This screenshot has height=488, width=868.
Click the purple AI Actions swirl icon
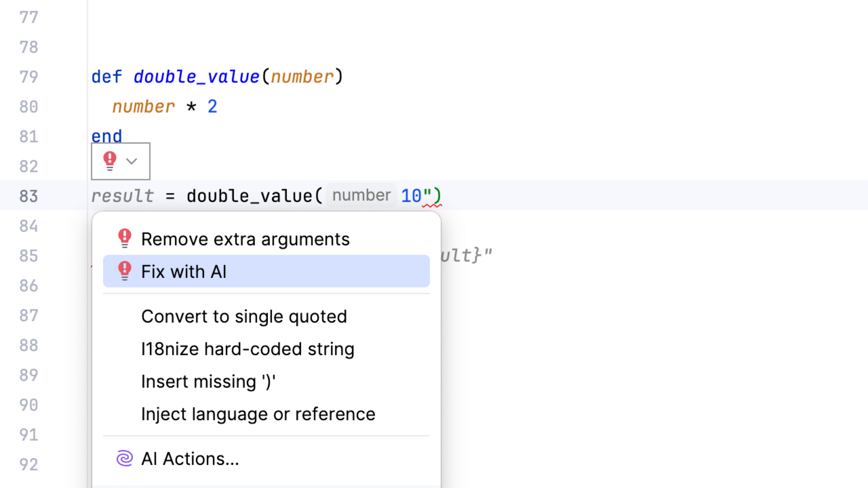124,459
